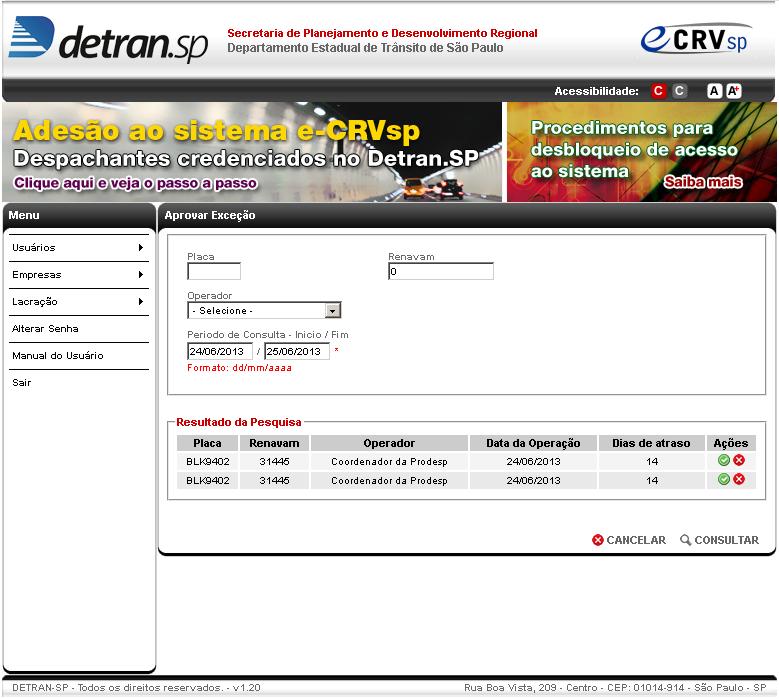Open the Usuários menu item

(x=78, y=247)
